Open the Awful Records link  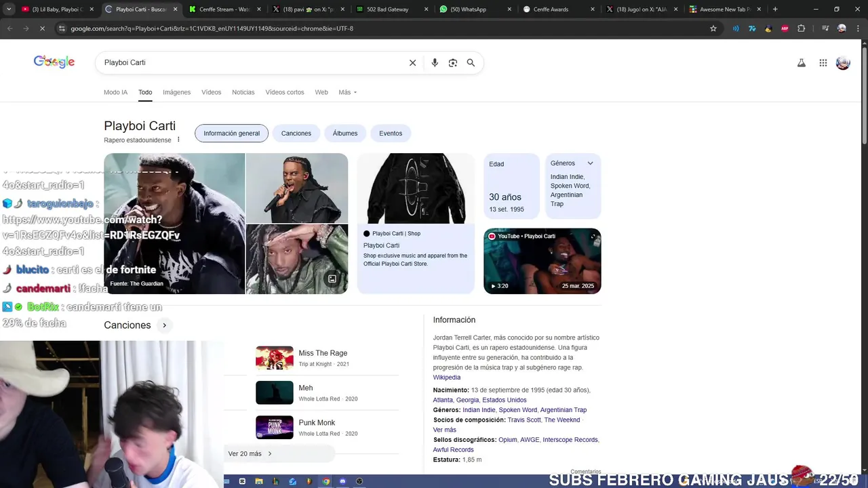(454, 449)
